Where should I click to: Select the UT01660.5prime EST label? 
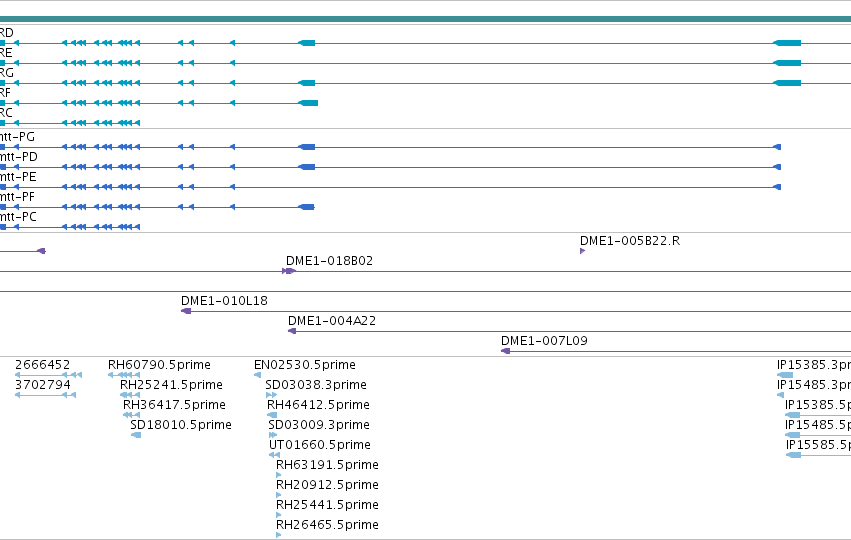pyautogui.click(x=320, y=445)
